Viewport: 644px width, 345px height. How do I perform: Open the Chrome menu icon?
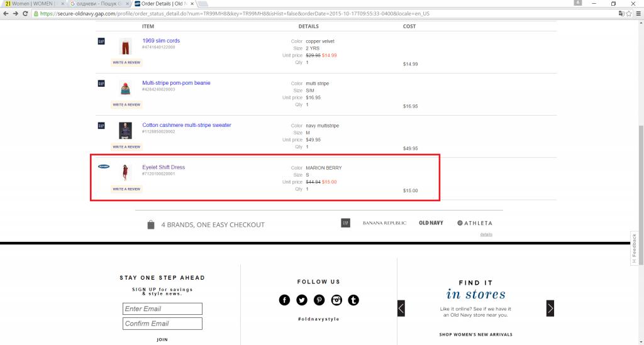638,14
